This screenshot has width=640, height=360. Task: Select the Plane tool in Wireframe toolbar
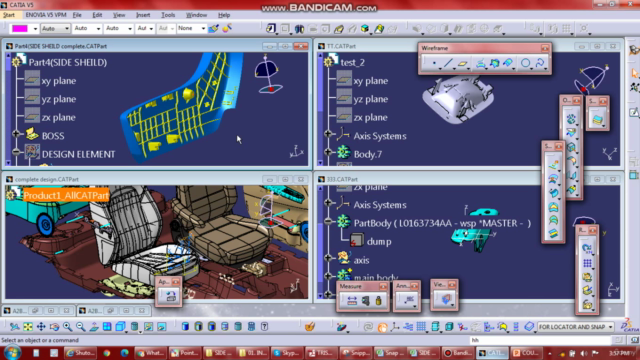point(462,63)
